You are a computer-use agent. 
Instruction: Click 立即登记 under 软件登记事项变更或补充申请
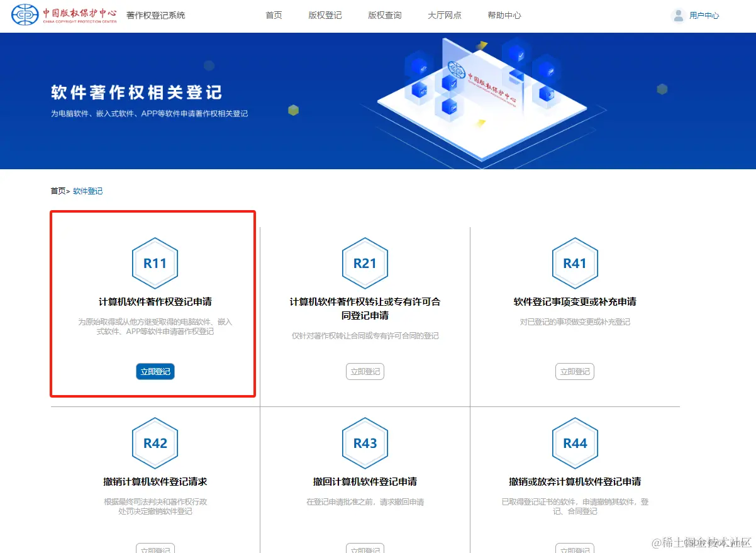pyautogui.click(x=574, y=371)
